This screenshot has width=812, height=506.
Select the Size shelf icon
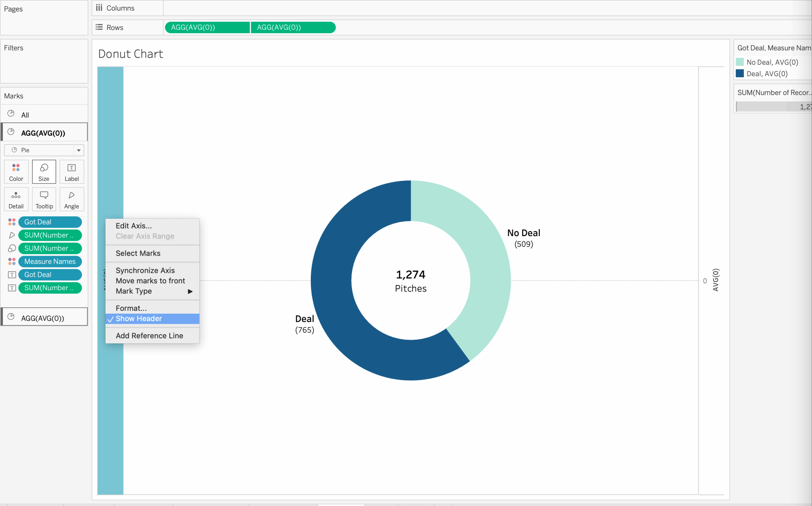[x=43, y=171]
